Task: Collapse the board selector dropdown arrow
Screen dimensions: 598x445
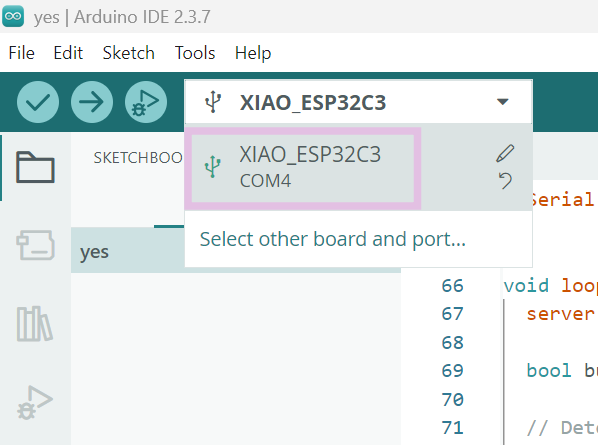Action: click(503, 102)
